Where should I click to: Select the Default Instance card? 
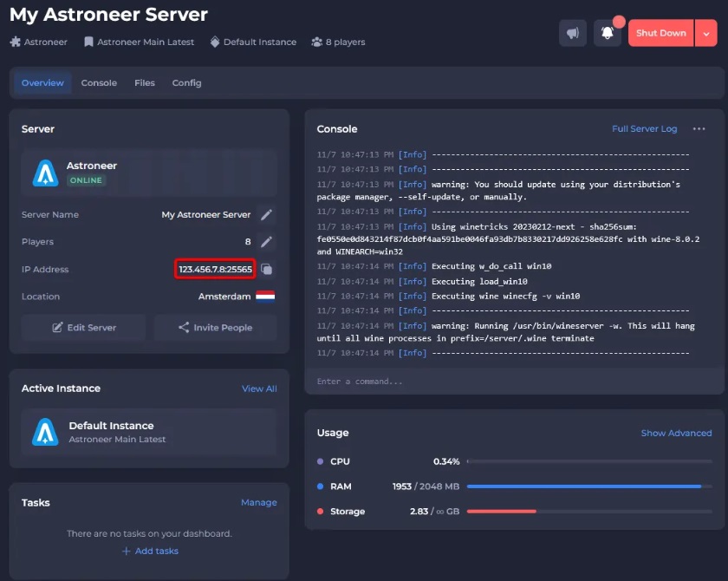tap(149, 432)
